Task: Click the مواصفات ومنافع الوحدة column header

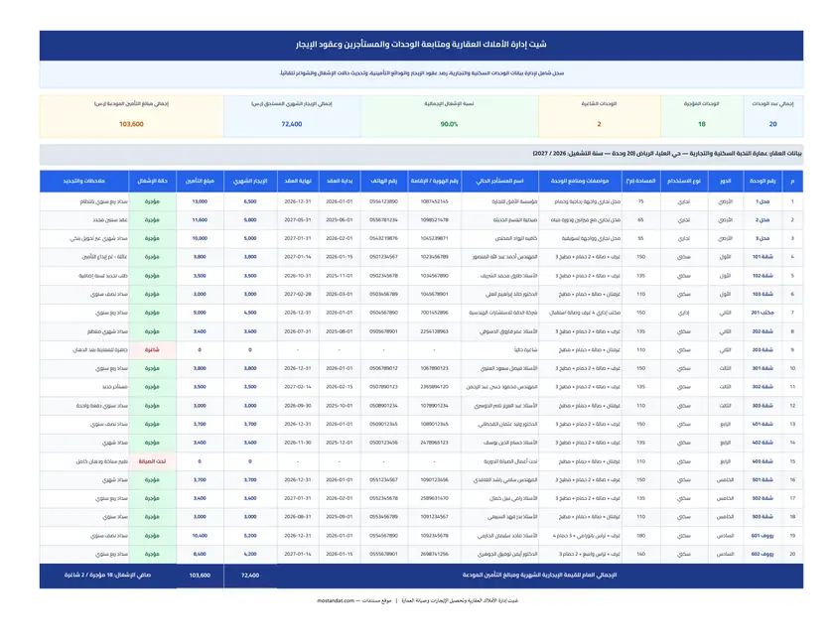Action: pos(580,182)
